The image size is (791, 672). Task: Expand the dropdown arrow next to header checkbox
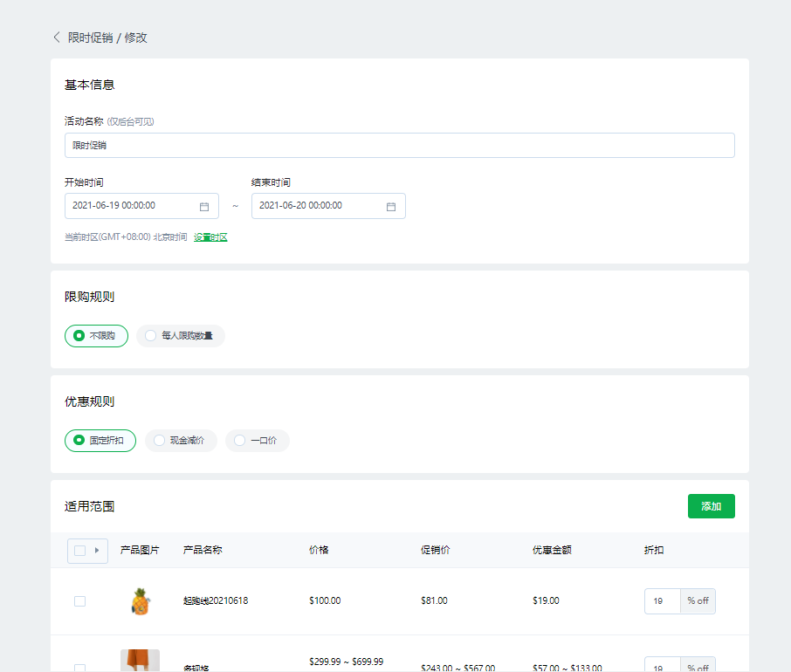97,551
